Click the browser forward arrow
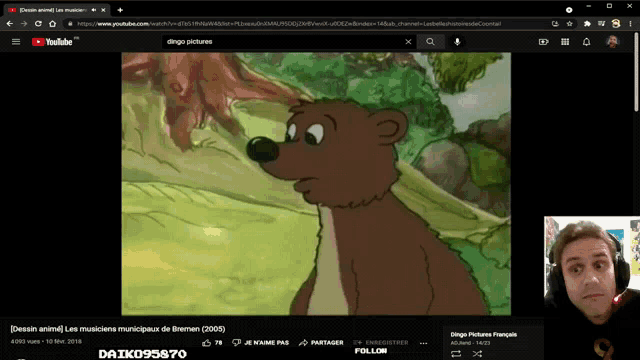 coord(24,24)
